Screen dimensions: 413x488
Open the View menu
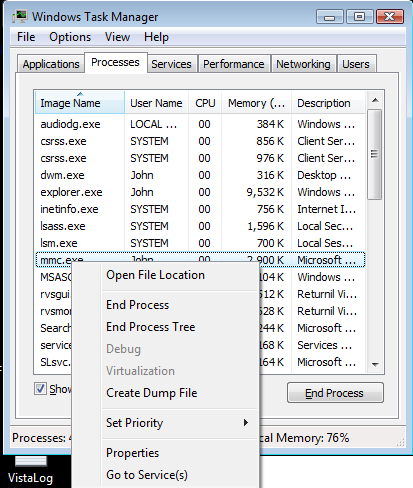(x=117, y=37)
